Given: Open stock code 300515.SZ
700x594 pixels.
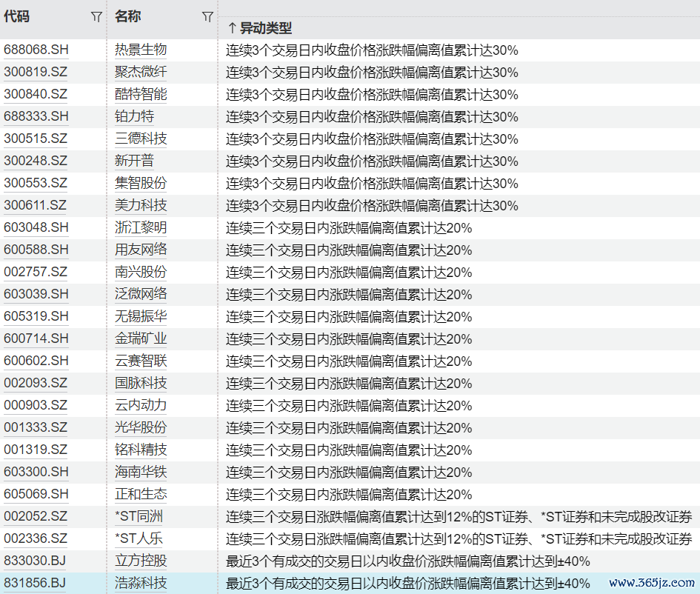Looking at the screenshot, I should point(36,139).
